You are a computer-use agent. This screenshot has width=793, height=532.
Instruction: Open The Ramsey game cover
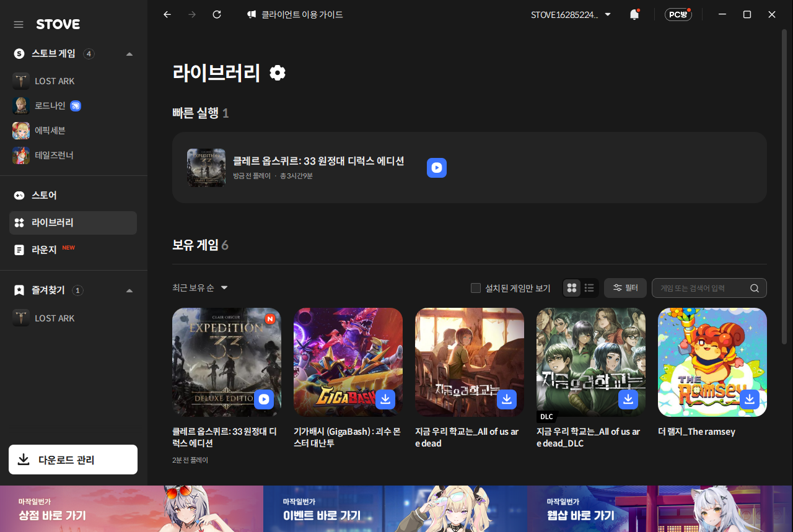[712, 362]
